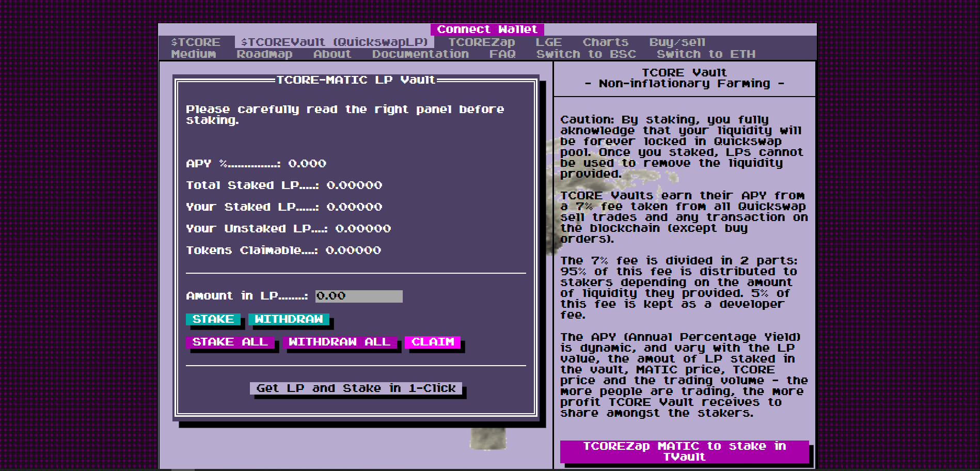980x471 pixels.
Task: Click the 'TCORE Vaults earn their APY' paragraph
Action: (684, 217)
